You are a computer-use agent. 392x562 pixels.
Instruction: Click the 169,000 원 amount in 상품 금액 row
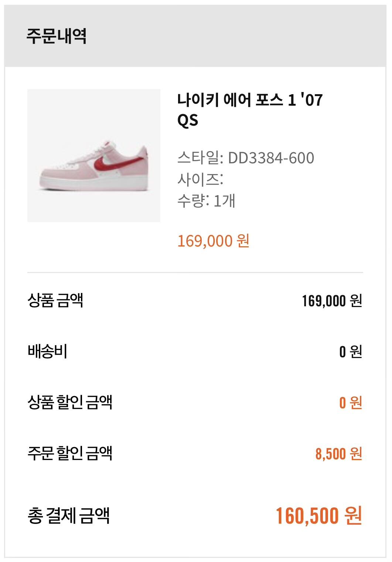pos(331,301)
